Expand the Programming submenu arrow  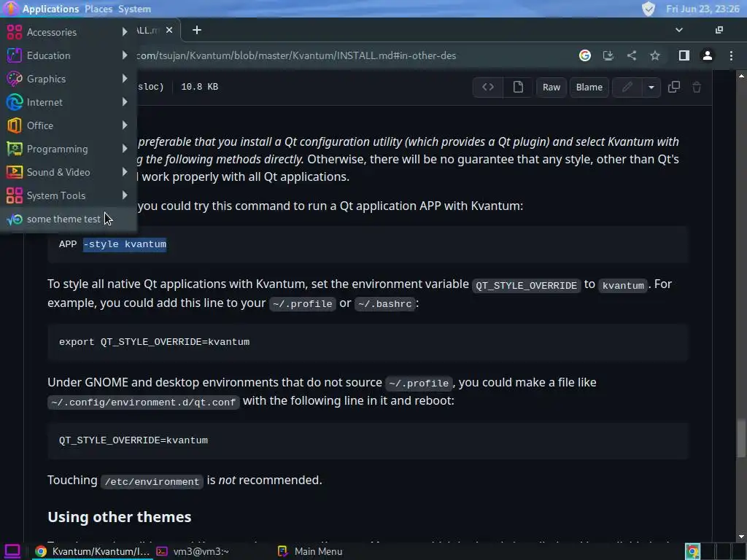[125, 149]
